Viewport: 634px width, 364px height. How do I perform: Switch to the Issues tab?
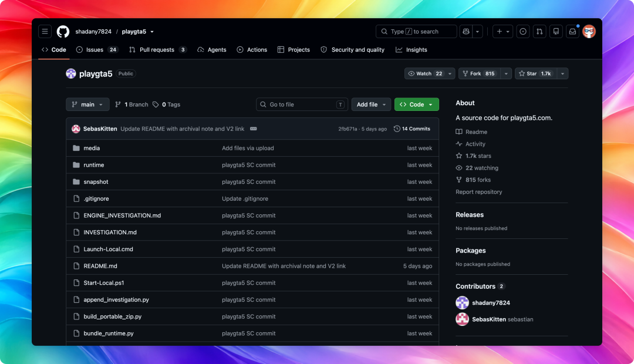[x=97, y=50]
